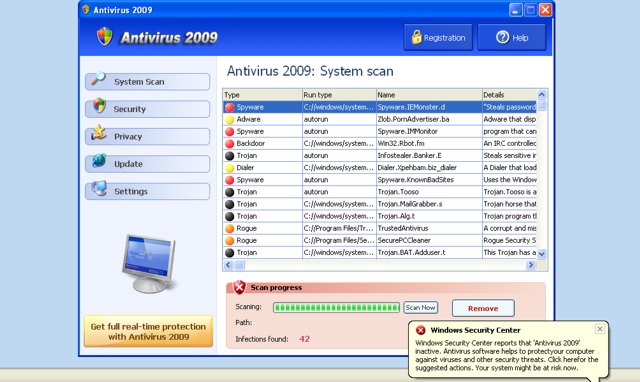The image size is (640, 382).
Task: Click the large computer monitor image
Action: pos(149,264)
